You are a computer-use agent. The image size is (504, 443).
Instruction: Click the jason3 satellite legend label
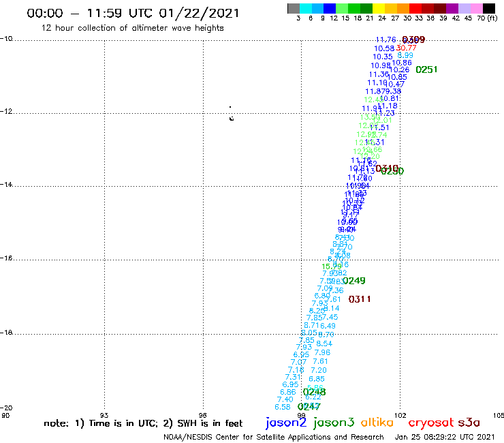[x=334, y=423]
